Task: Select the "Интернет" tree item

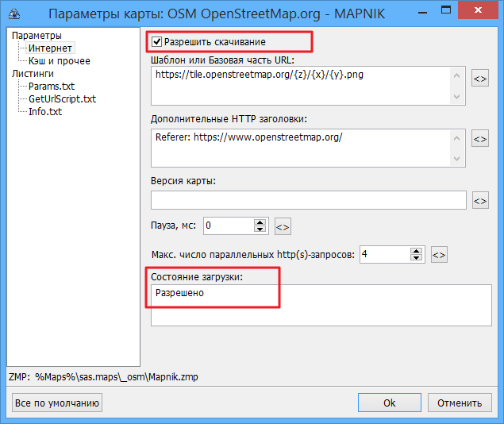Action: [x=50, y=48]
